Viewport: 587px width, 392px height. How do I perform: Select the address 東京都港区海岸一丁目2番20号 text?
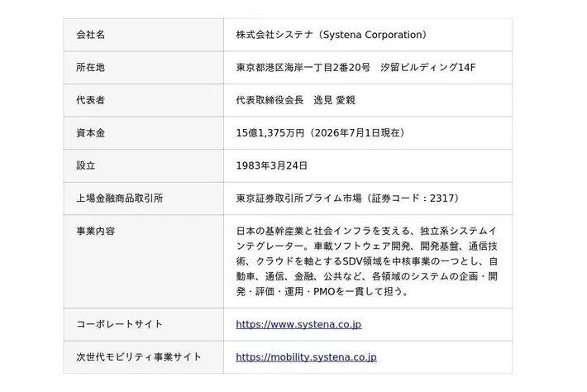click(x=303, y=67)
